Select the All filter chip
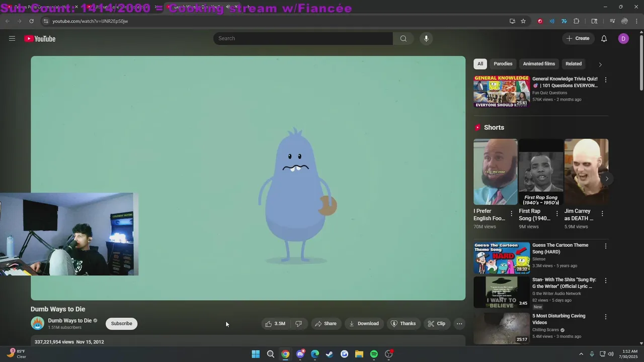This screenshot has width=644, height=362. 480,64
